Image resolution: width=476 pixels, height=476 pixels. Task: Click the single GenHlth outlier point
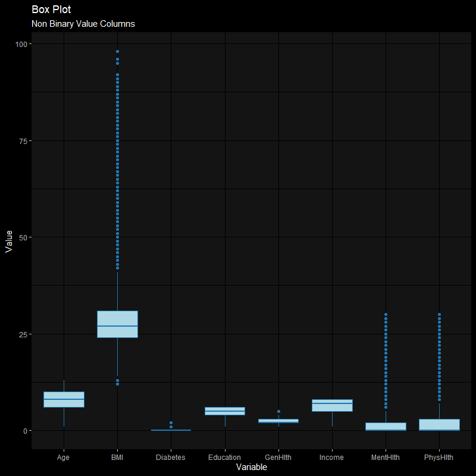pyautogui.click(x=278, y=412)
